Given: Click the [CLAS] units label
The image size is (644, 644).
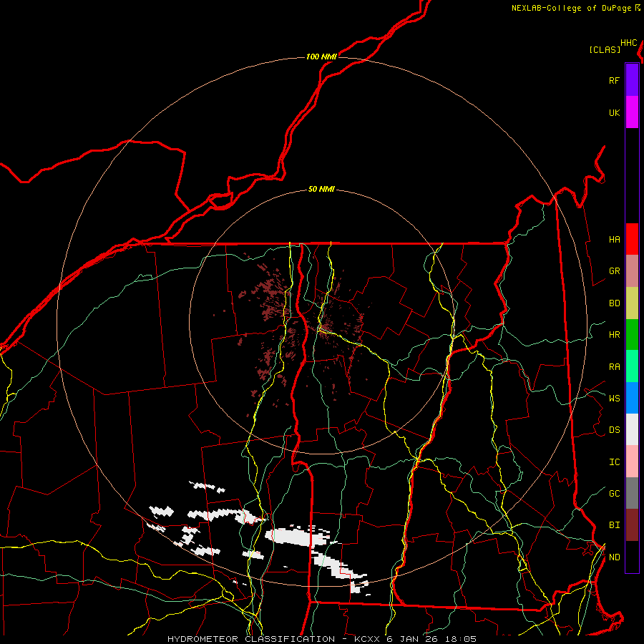Looking at the screenshot, I should (x=605, y=49).
